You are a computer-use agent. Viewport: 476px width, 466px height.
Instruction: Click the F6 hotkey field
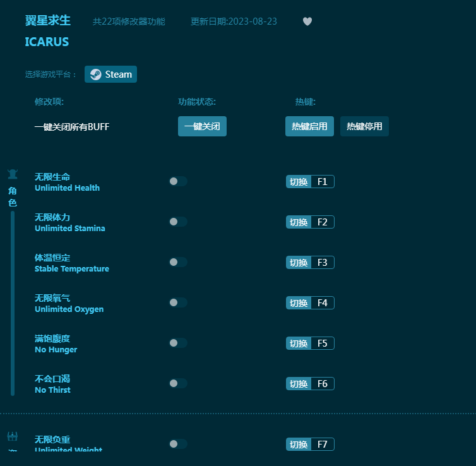[323, 383]
